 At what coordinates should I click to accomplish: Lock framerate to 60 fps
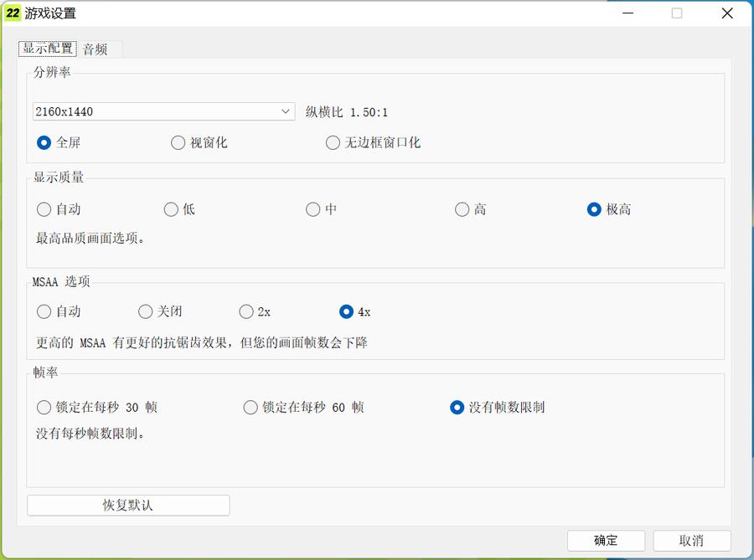point(250,408)
